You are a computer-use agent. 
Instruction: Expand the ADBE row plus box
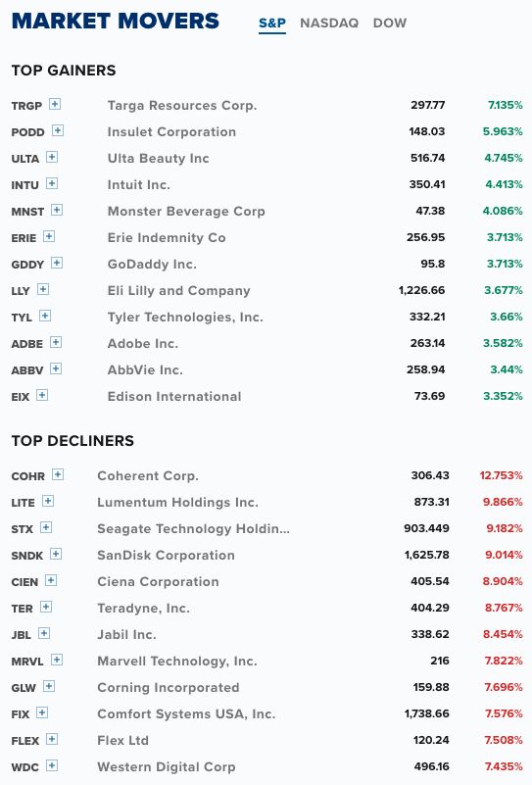click(x=56, y=342)
